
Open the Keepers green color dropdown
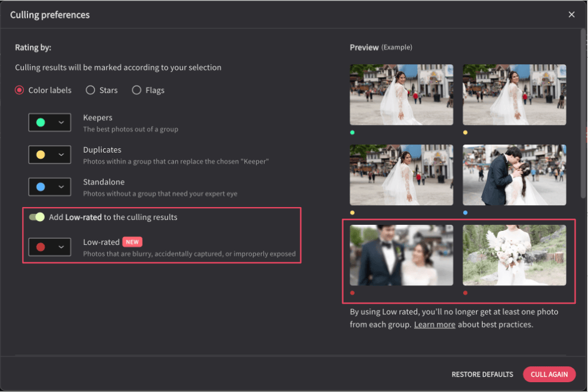pos(50,123)
